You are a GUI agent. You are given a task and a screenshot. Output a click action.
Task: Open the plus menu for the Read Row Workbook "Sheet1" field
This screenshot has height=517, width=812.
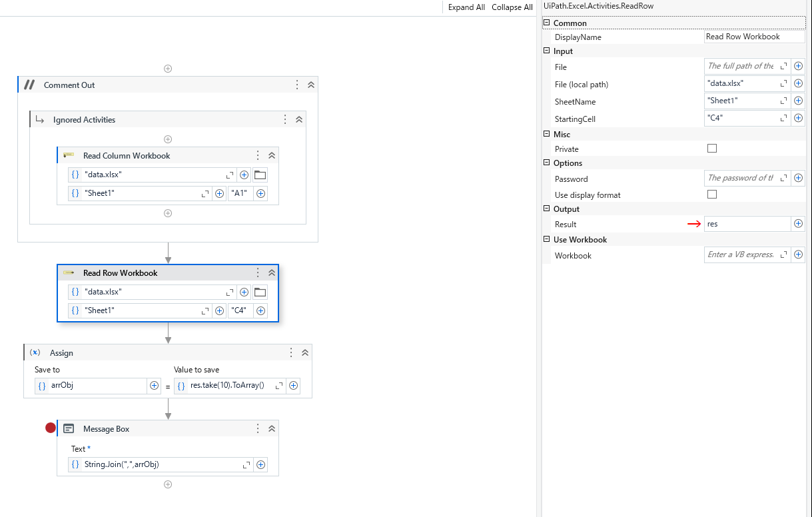[219, 310]
